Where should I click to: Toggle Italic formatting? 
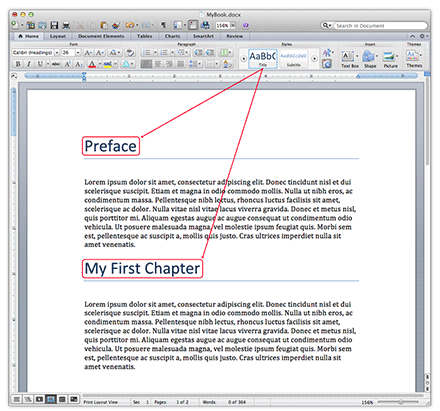[29, 64]
